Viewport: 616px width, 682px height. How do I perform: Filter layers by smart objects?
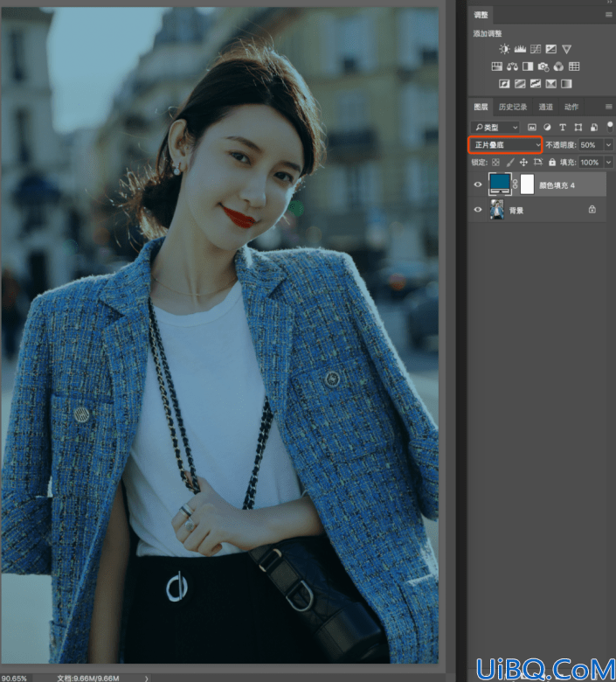point(594,127)
